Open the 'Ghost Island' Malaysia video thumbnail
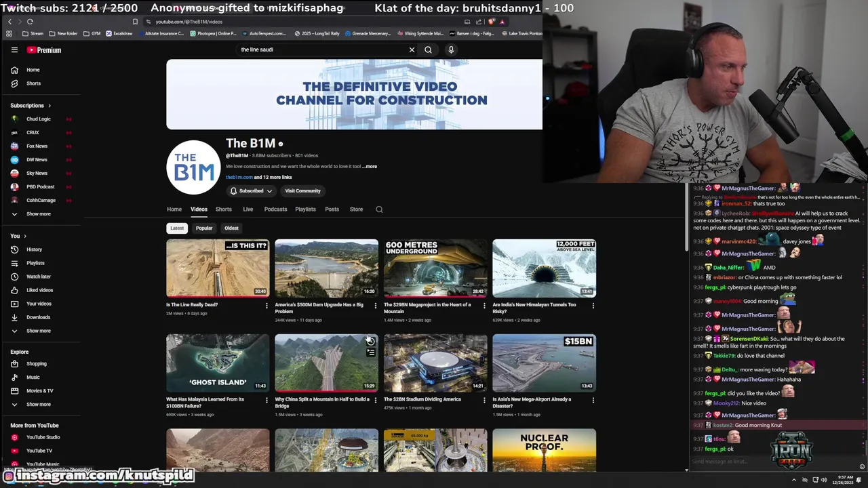This screenshot has width=868, height=488. (218, 363)
